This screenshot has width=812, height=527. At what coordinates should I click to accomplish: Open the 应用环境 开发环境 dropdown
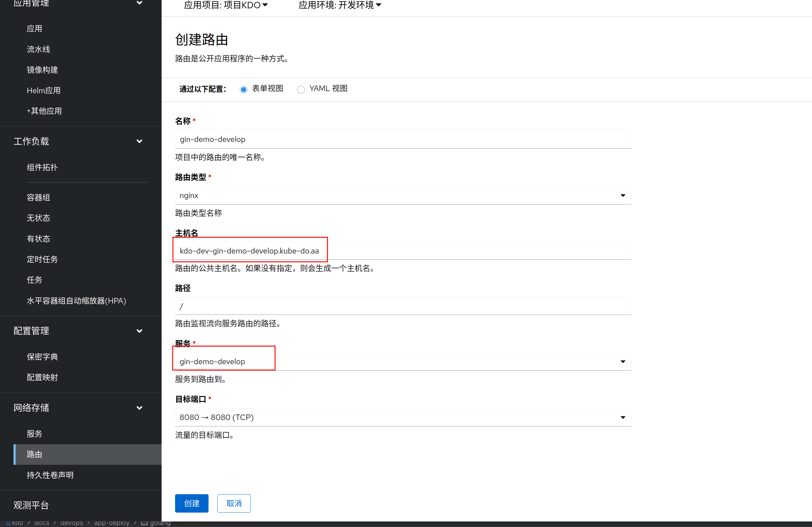pos(340,5)
